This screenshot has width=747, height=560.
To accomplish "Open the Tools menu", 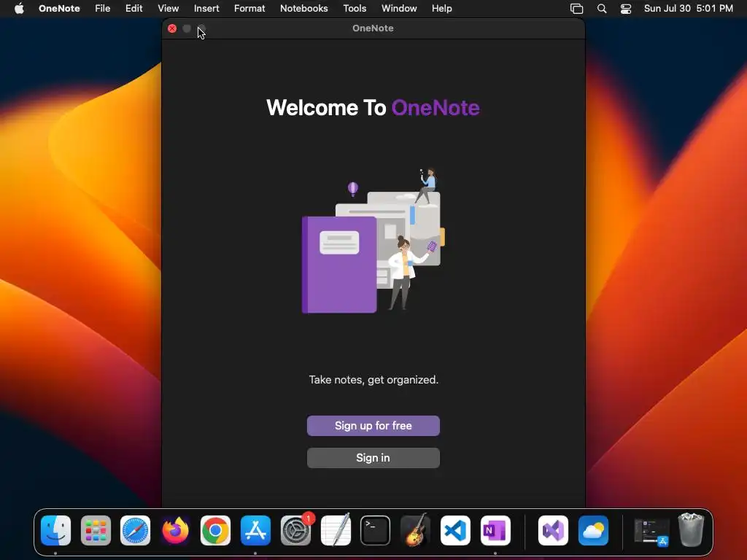I will coord(355,9).
